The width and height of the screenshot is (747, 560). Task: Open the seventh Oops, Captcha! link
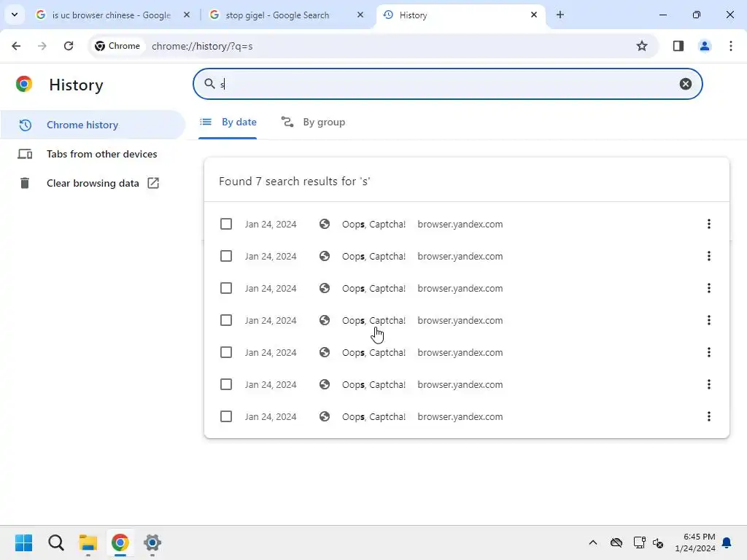pyautogui.click(x=373, y=416)
